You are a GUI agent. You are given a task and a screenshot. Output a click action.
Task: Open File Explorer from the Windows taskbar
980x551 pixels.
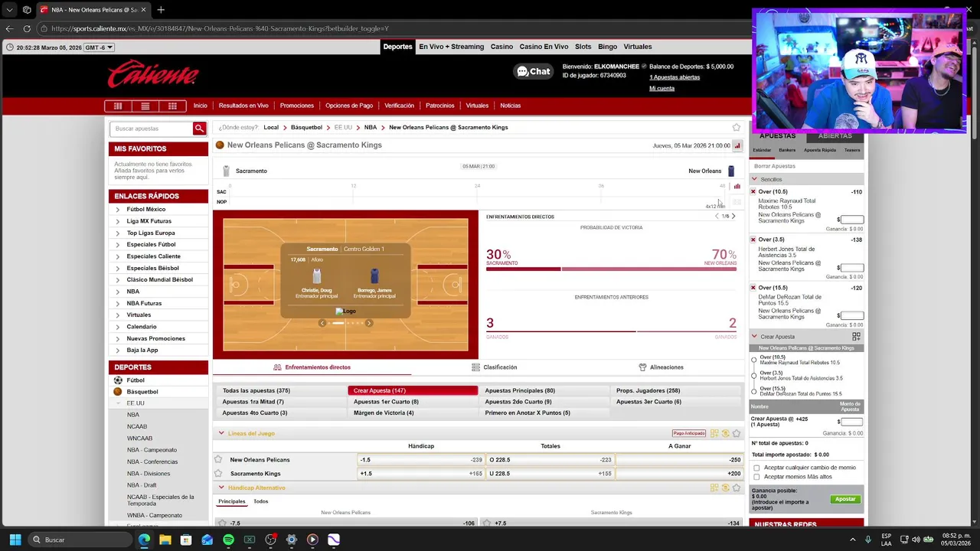point(165,540)
